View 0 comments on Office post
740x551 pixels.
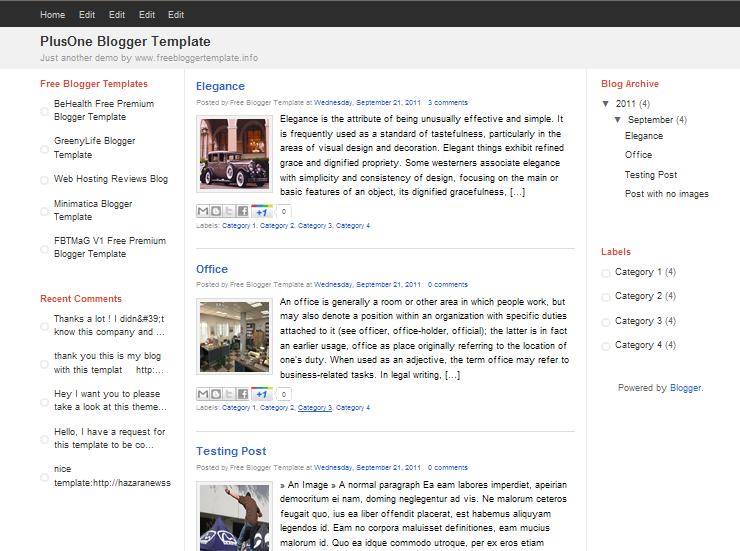448,284
